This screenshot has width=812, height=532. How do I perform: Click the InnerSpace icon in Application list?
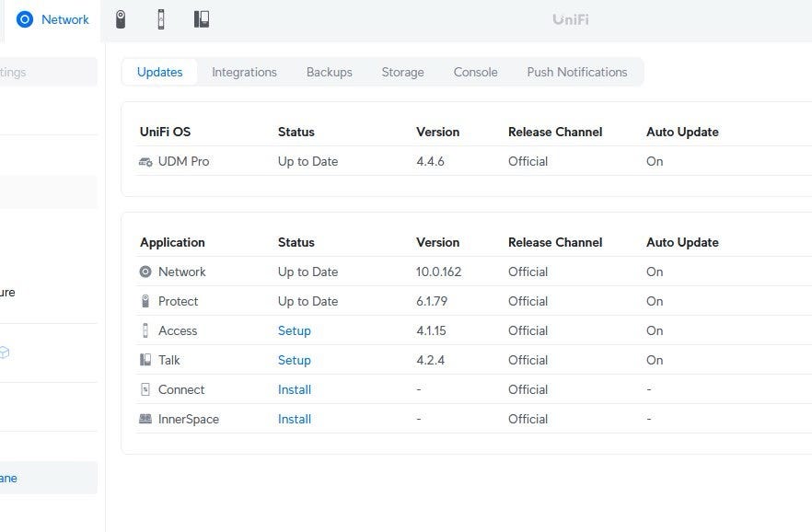(145, 420)
